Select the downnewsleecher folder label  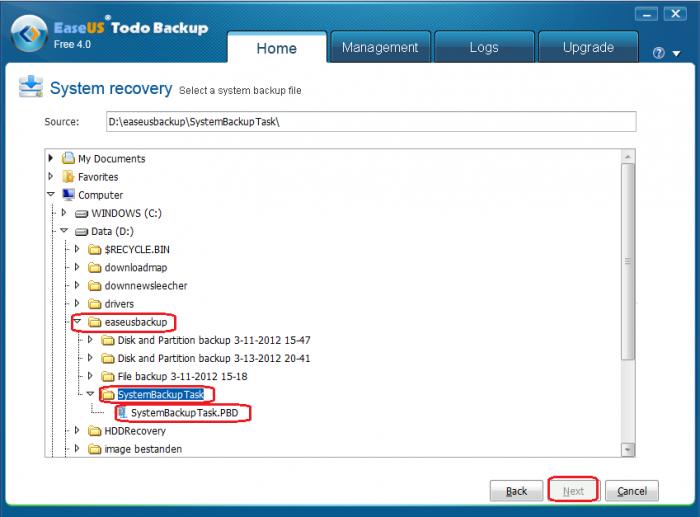pyautogui.click(x=146, y=286)
